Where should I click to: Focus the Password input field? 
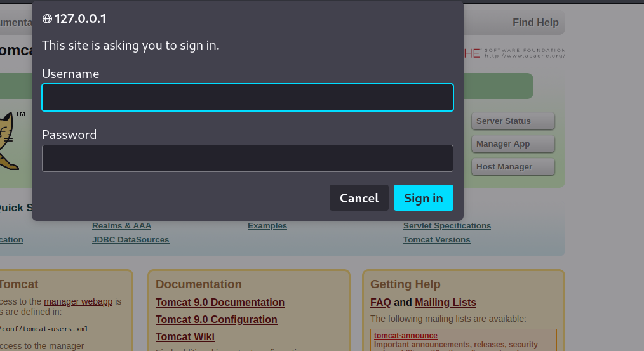(248, 159)
